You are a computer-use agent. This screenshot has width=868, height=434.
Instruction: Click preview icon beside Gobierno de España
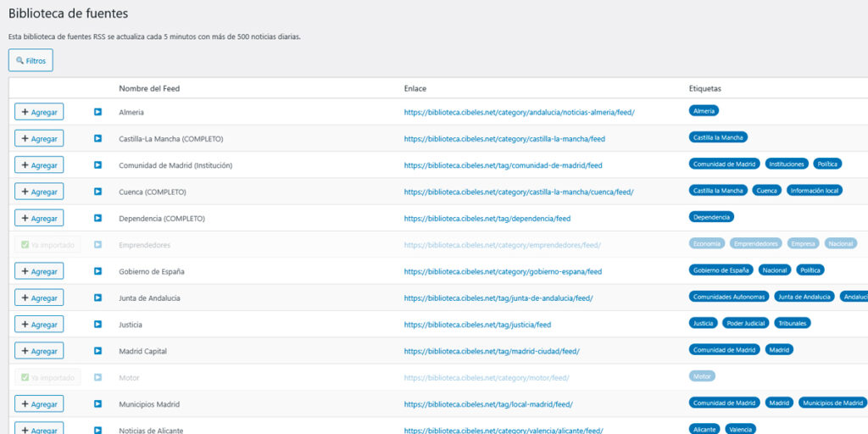[x=97, y=271]
